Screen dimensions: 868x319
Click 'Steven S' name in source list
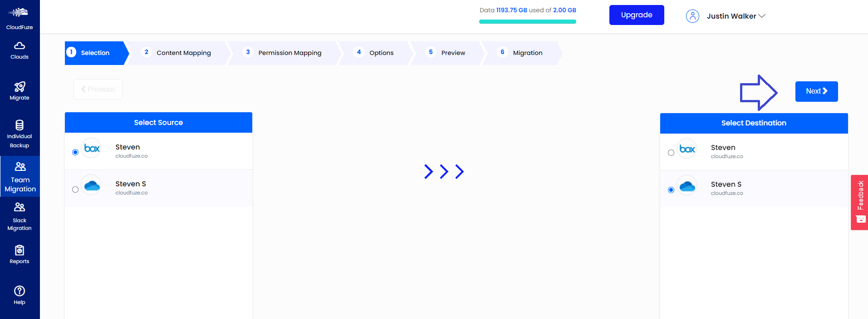(x=131, y=184)
